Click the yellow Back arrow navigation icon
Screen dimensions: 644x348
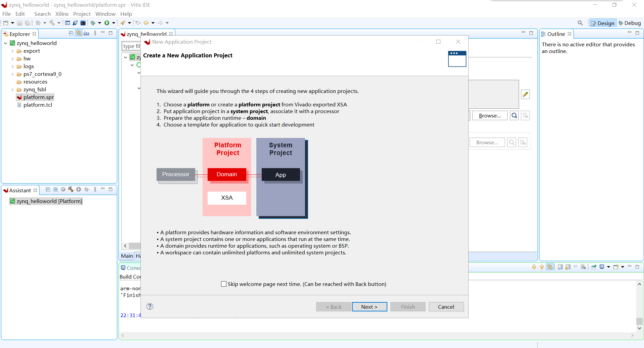tap(146, 23)
